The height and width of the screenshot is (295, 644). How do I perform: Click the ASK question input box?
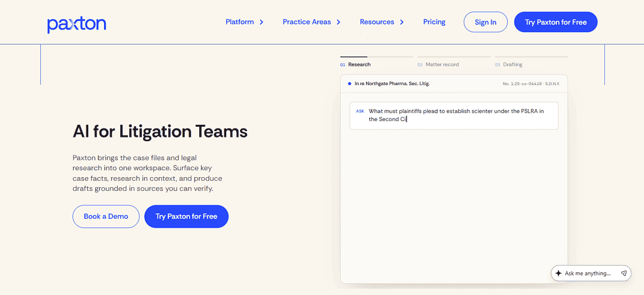pyautogui.click(x=454, y=115)
